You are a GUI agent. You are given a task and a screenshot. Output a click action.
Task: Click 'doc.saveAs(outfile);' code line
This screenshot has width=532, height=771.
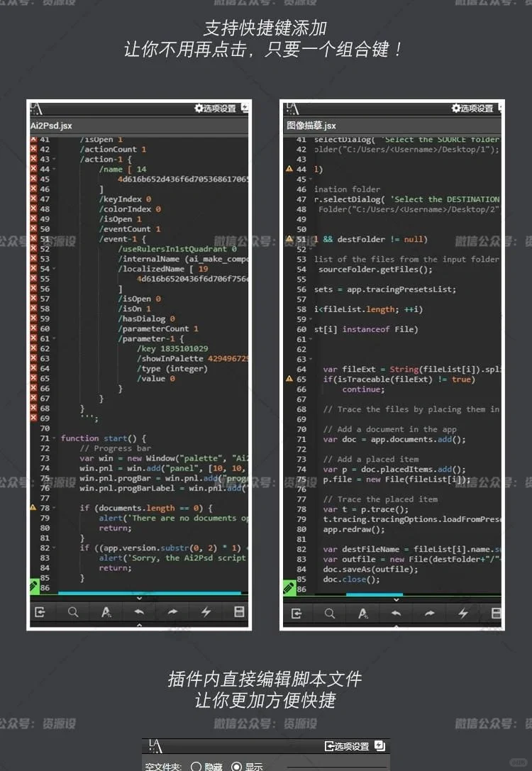pyautogui.click(x=371, y=570)
